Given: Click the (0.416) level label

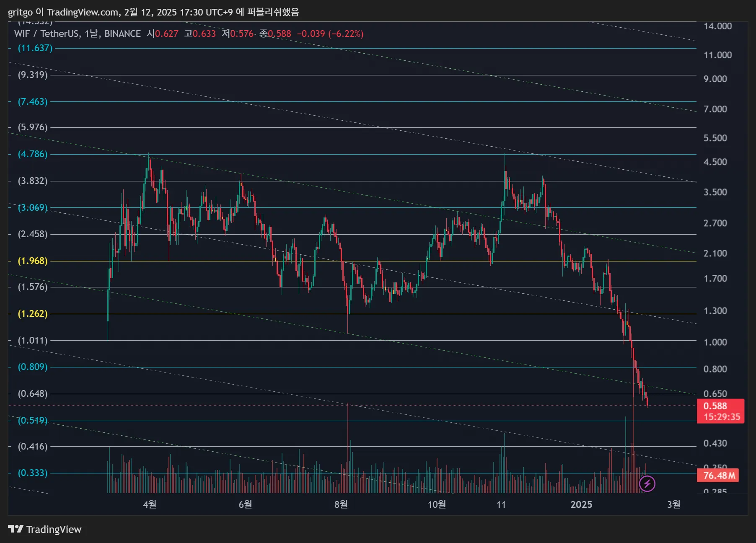Looking at the screenshot, I should click(33, 447).
